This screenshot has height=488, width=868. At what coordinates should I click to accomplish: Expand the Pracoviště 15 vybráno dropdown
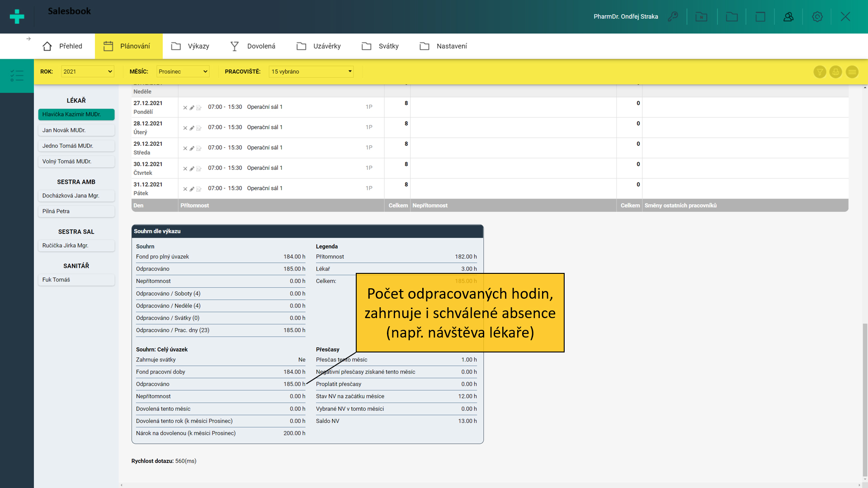click(311, 71)
